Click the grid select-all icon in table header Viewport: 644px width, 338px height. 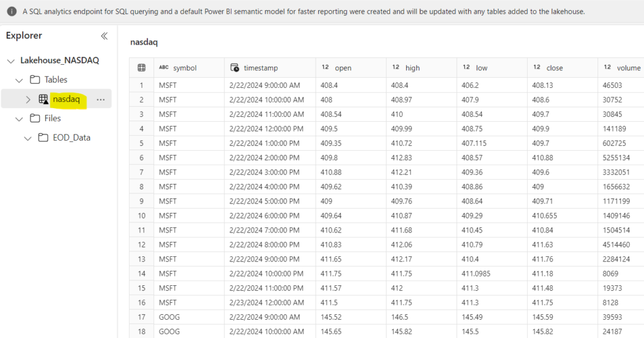coord(142,68)
